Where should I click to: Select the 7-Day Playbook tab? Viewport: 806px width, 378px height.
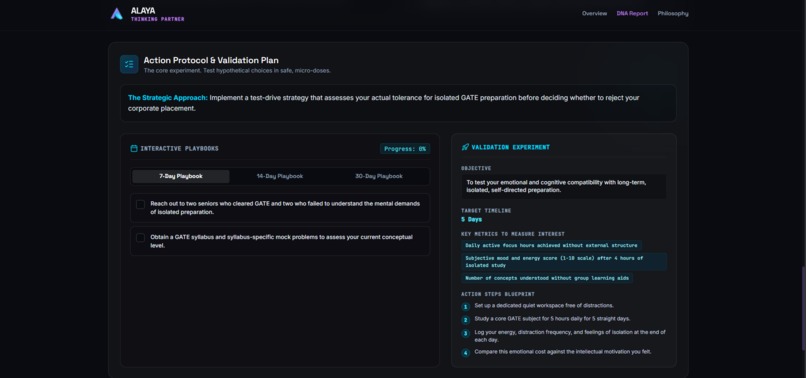click(181, 176)
